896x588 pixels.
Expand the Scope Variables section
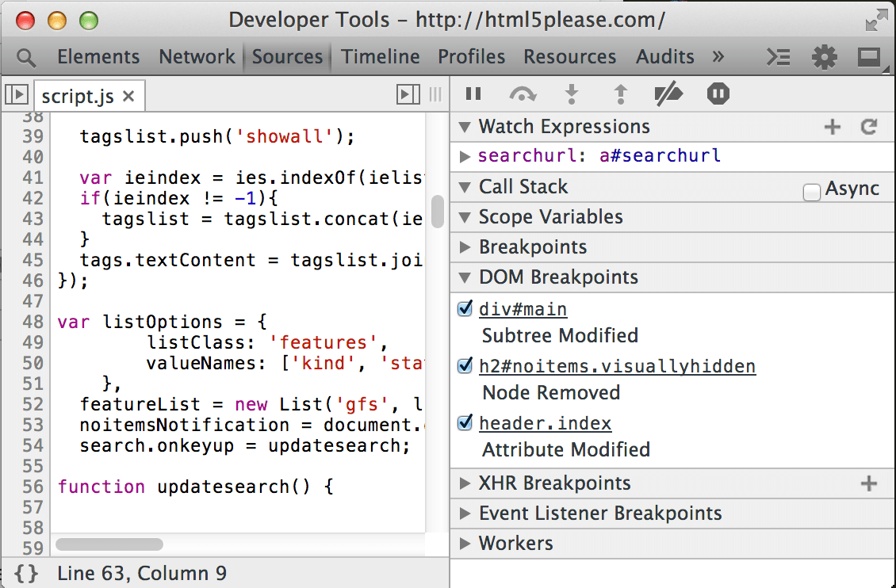coord(550,217)
